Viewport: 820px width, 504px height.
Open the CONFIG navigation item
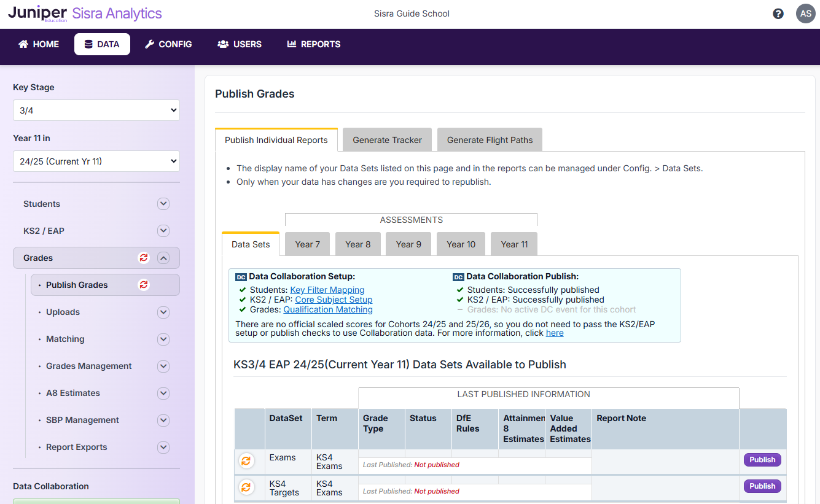[168, 44]
